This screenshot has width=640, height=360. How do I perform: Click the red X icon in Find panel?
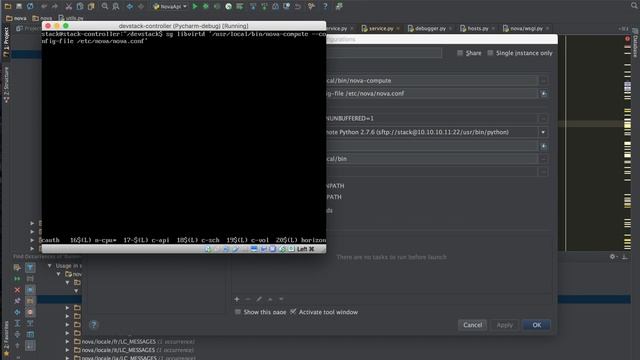coord(17,290)
